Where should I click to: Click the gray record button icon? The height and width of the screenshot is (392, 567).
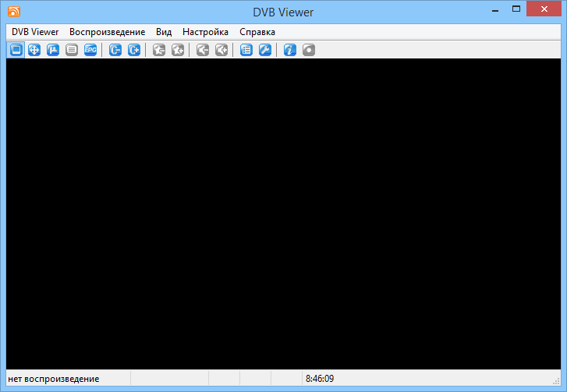tap(309, 50)
